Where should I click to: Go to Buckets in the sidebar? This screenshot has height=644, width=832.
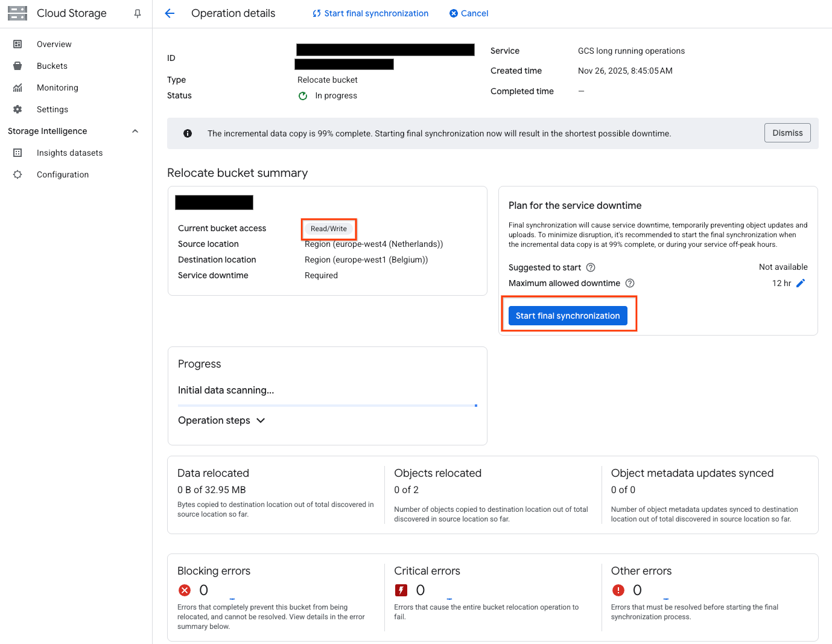52,66
